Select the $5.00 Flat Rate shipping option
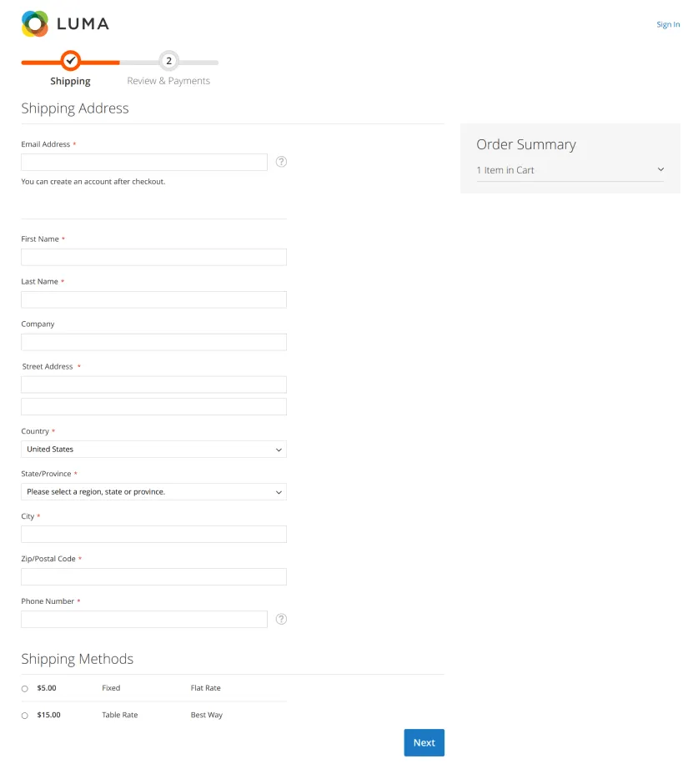Image resolution: width=698 pixels, height=784 pixels. 25,688
